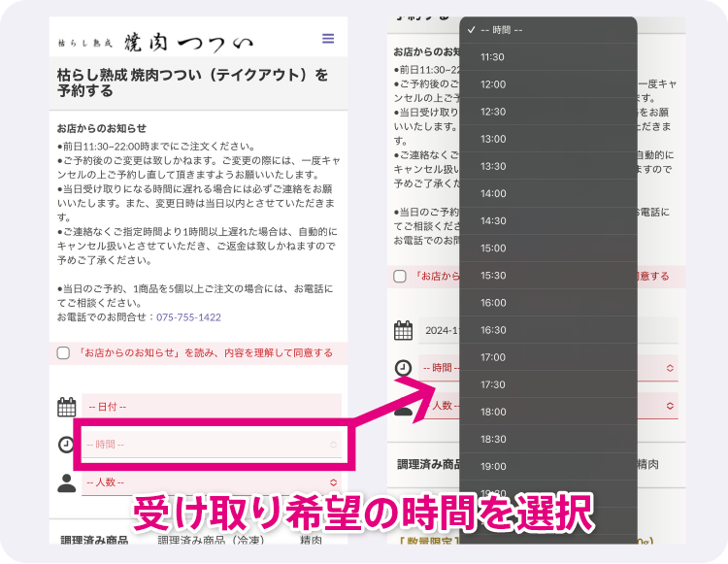Check the お店からのお知らせ agreement checkbox
This screenshot has width=728, height=564.
click(63, 353)
